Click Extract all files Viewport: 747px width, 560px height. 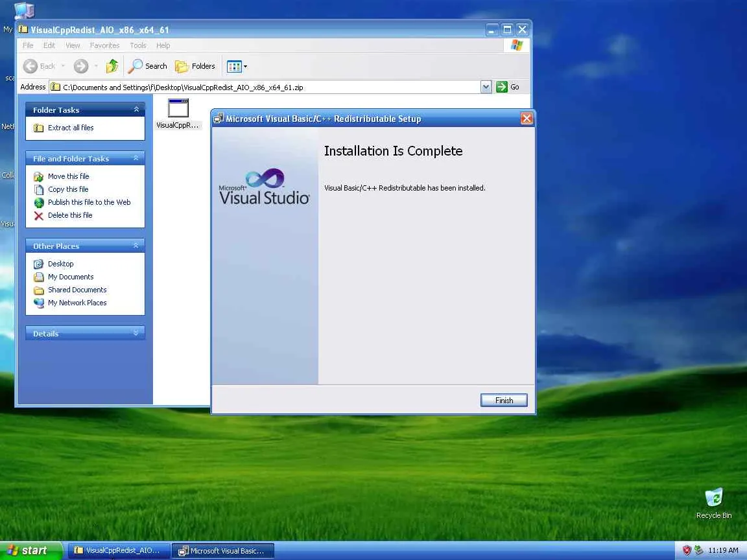[x=71, y=128]
